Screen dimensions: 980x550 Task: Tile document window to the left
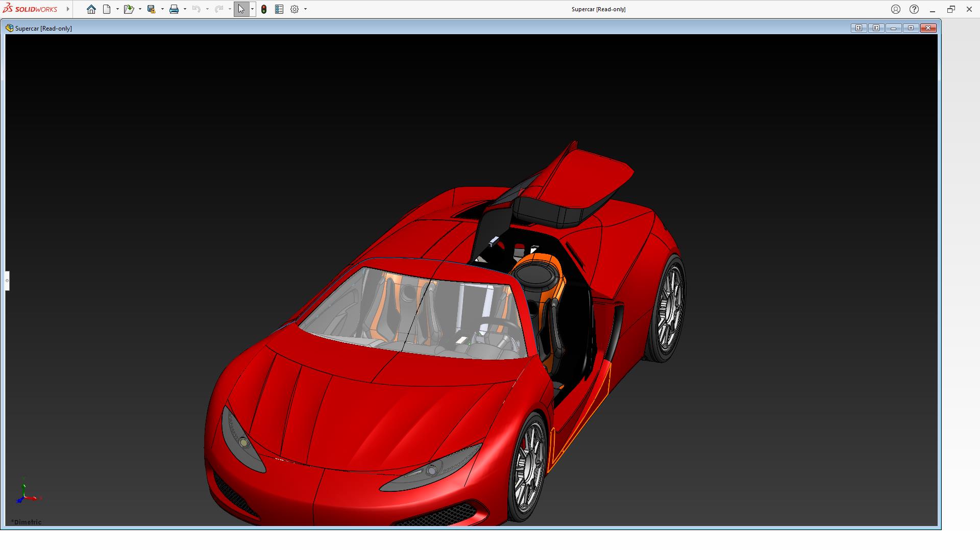point(859,28)
